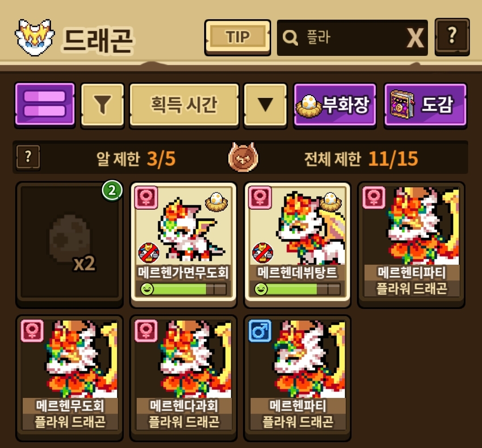Image resolution: width=482 pixels, height=448 pixels.
Task: Open the funnel filter options
Action: (102, 105)
